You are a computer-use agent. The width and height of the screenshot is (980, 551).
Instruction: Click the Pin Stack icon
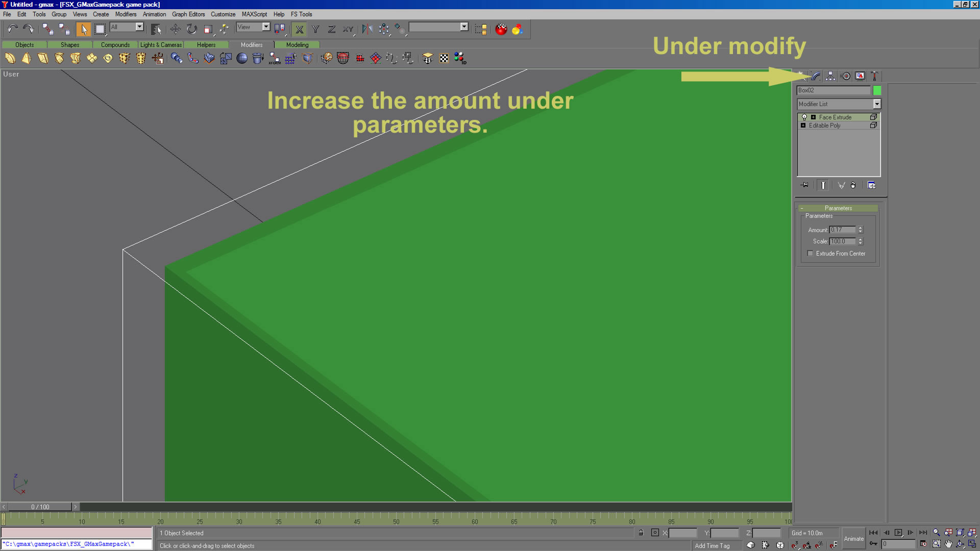(805, 185)
